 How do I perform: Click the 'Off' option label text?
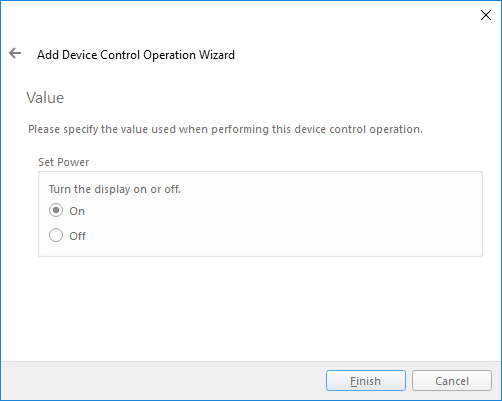(77, 236)
